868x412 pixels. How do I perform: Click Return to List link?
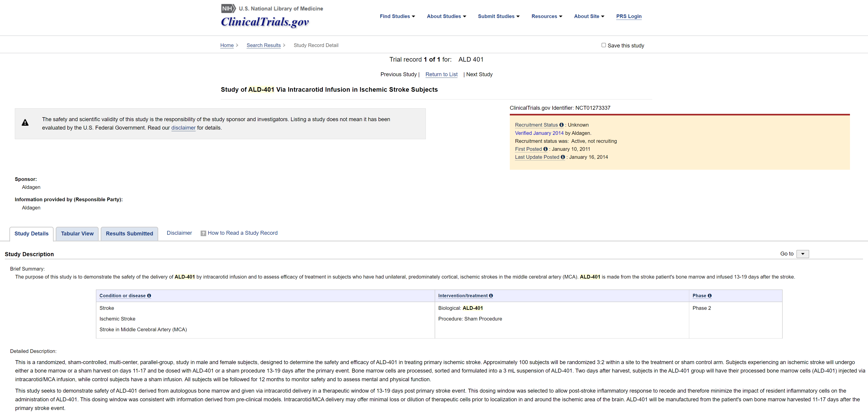coord(441,74)
